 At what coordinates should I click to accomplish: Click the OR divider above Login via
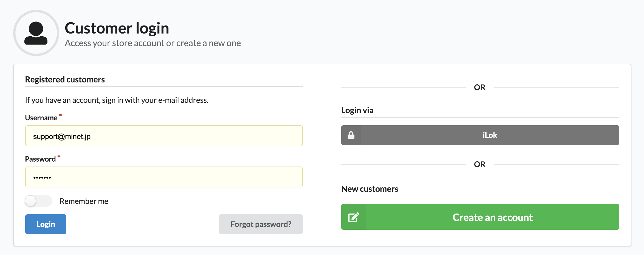480,87
